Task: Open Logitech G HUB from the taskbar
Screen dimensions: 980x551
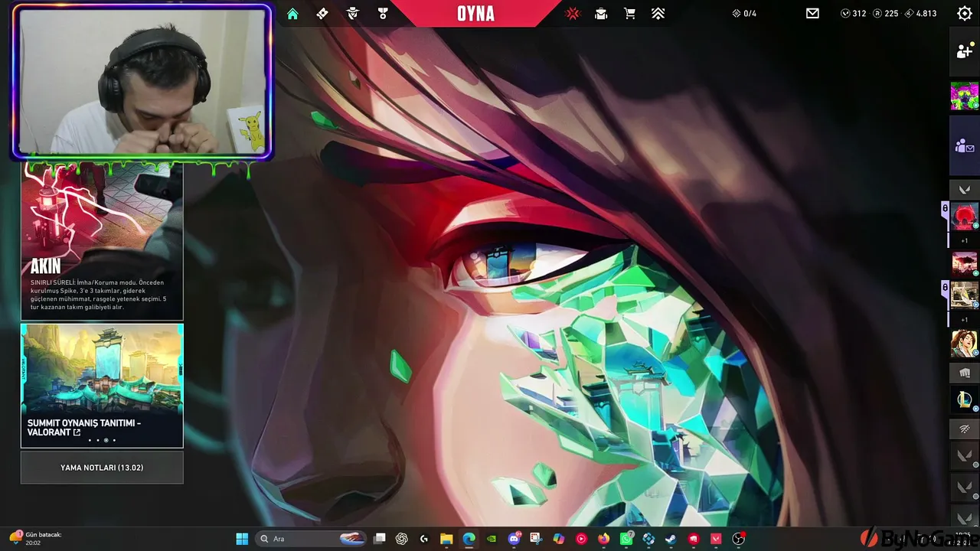Action: click(424, 539)
